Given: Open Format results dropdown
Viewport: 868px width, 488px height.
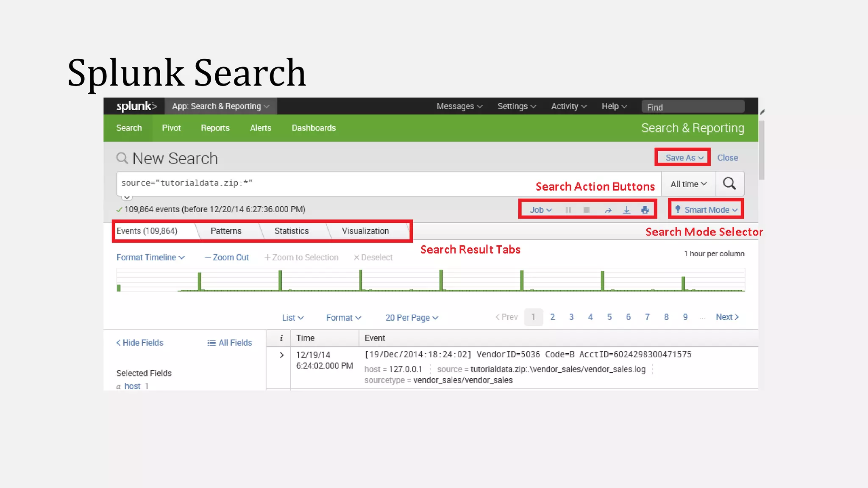Looking at the screenshot, I should click(343, 318).
